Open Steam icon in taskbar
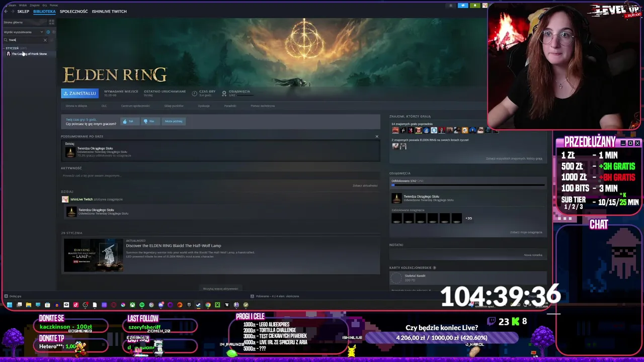The height and width of the screenshot is (362, 644). (198, 305)
